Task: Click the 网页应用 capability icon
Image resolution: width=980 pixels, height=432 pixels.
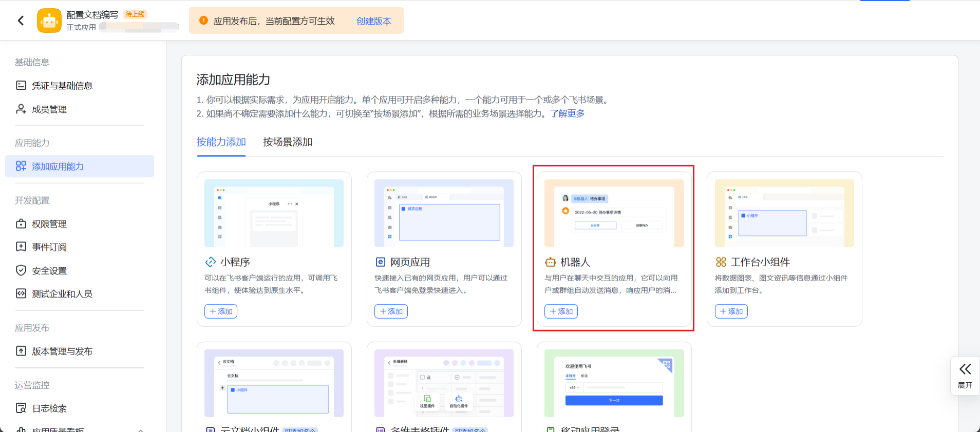Action: [x=381, y=262]
